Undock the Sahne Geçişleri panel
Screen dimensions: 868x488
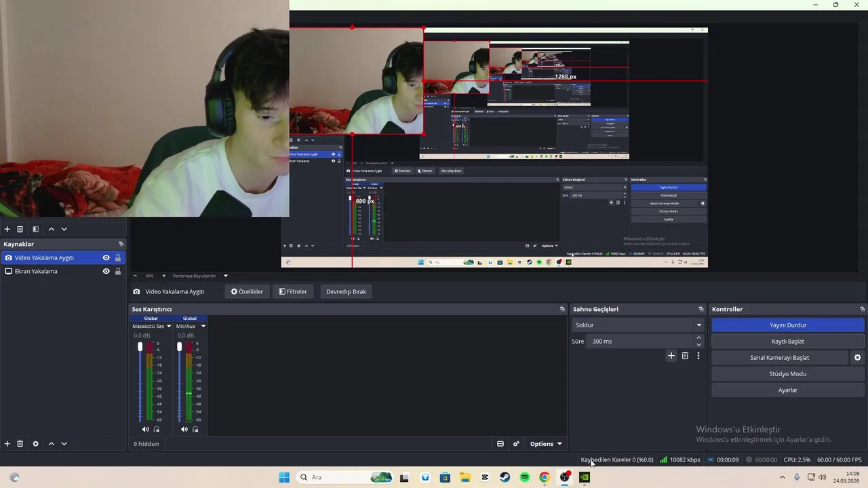701,309
